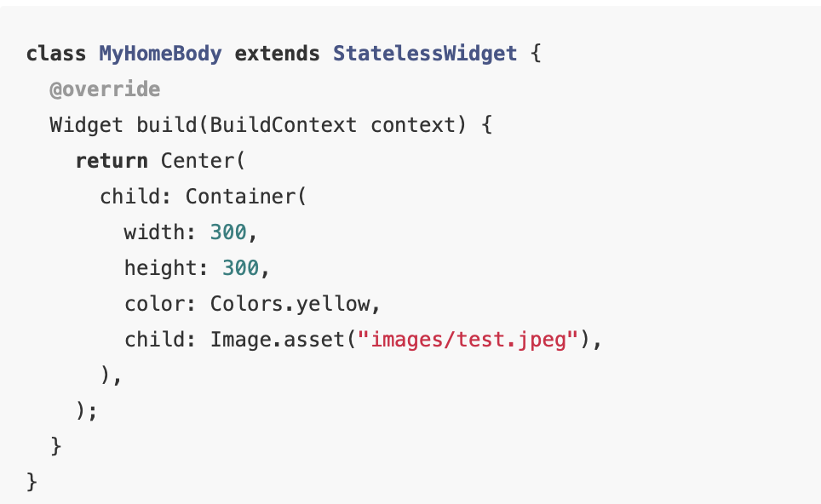821x504 pixels.
Task: Click the height value 300
Action: [240, 268]
